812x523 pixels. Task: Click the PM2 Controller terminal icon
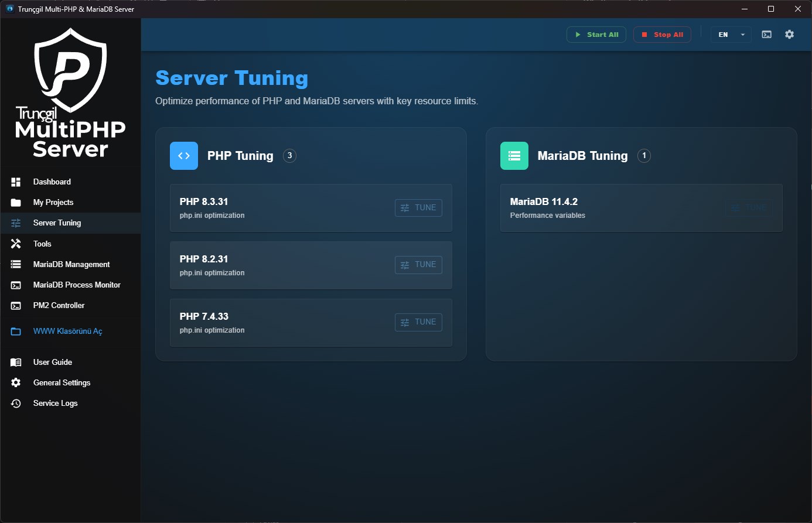tap(16, 306)
